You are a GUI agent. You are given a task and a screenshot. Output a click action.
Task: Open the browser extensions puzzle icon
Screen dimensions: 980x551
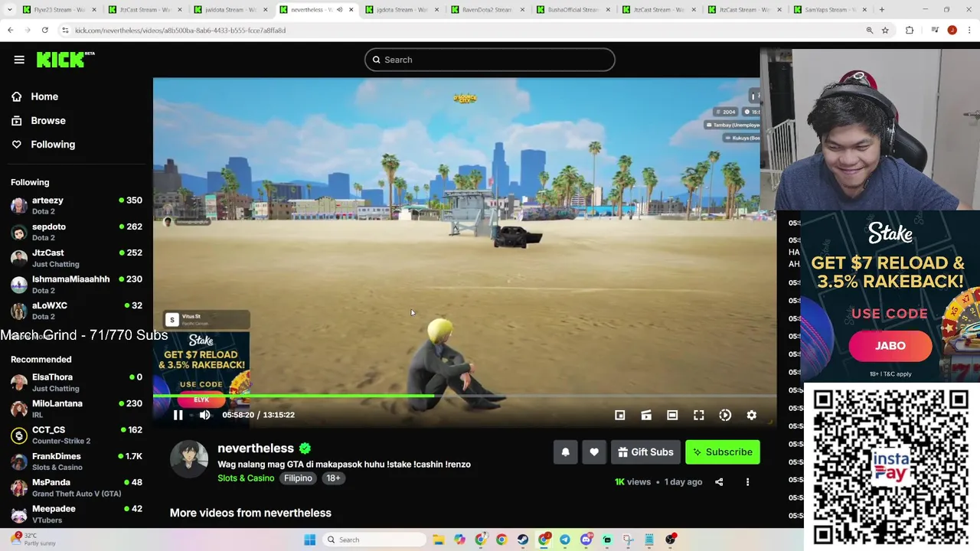(910, 30)
